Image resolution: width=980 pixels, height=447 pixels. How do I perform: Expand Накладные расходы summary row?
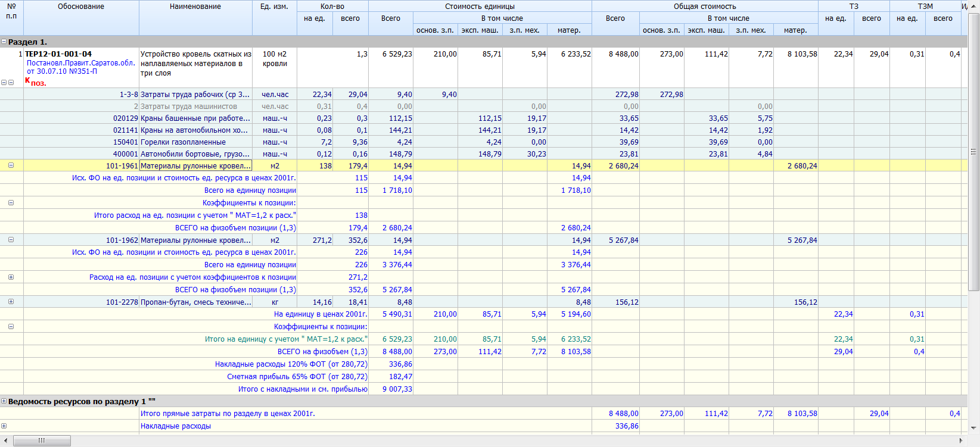tap(4, 426)
